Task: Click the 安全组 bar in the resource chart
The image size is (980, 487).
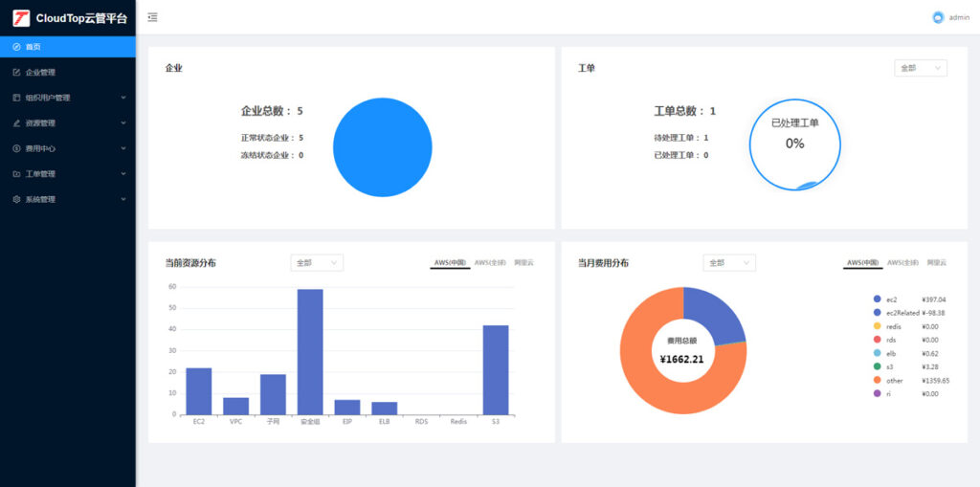Action: pos(310,351)
